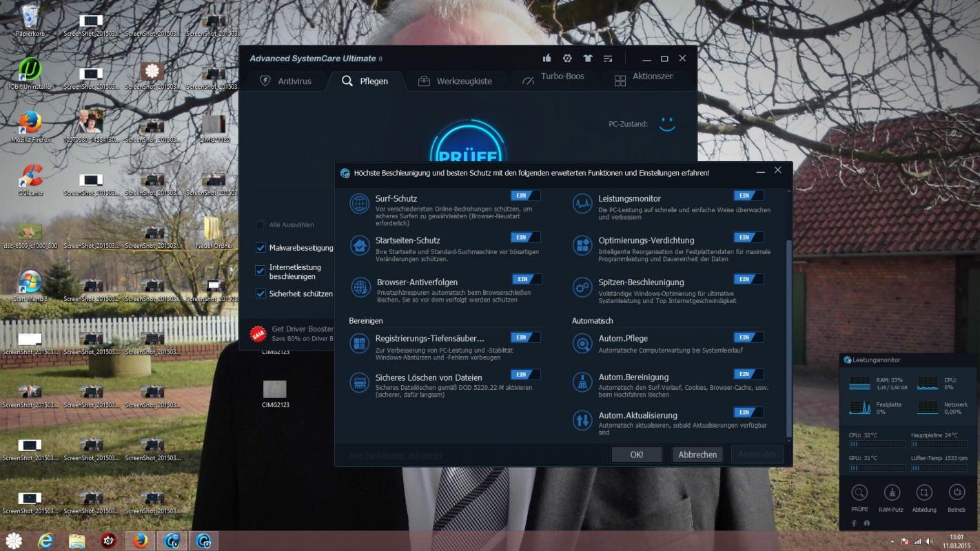This screenshot has width=980, height=551.
Task: Check the Alle Auswählen checkbox
Action: pos(261,225)
